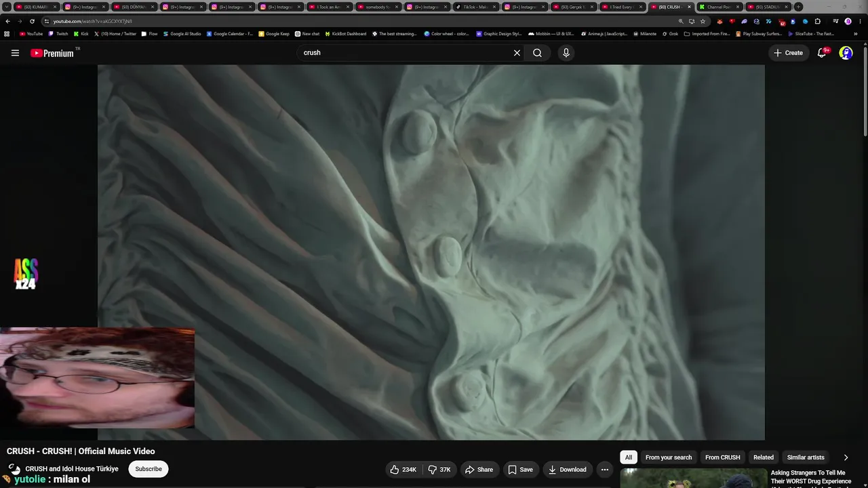Open browser zoom magnifier in address bar
Viewport: 868px width, 488px height.
coord(681,21)
